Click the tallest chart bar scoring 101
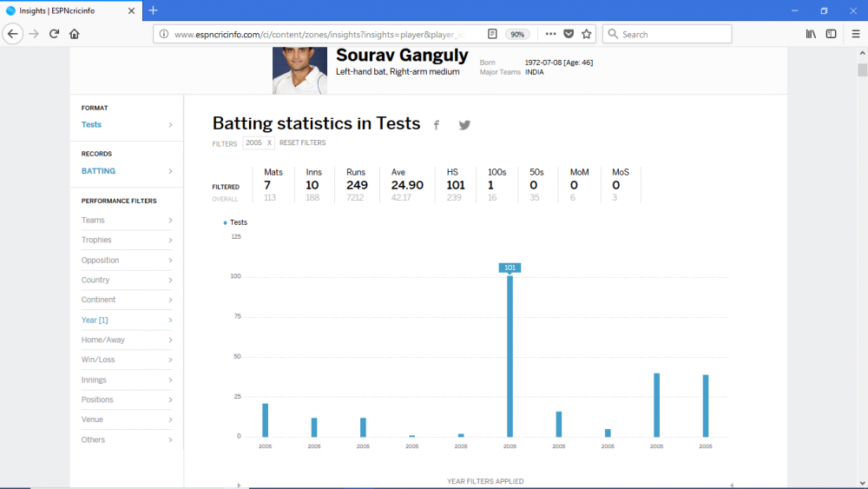868x489 pixels. [510, 356]
